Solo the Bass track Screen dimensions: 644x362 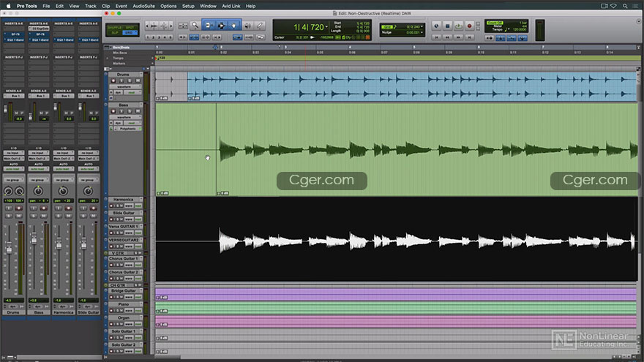tap(130, 111)
